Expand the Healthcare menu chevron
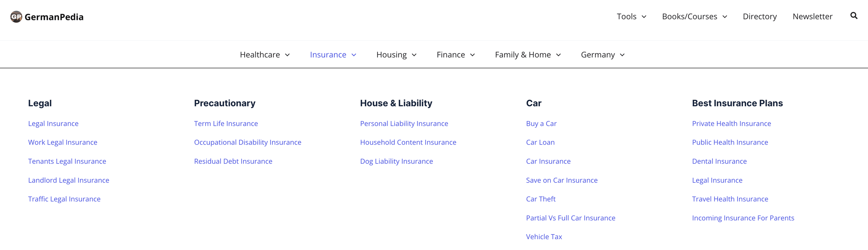868x250 pixels. click(288, 55)
